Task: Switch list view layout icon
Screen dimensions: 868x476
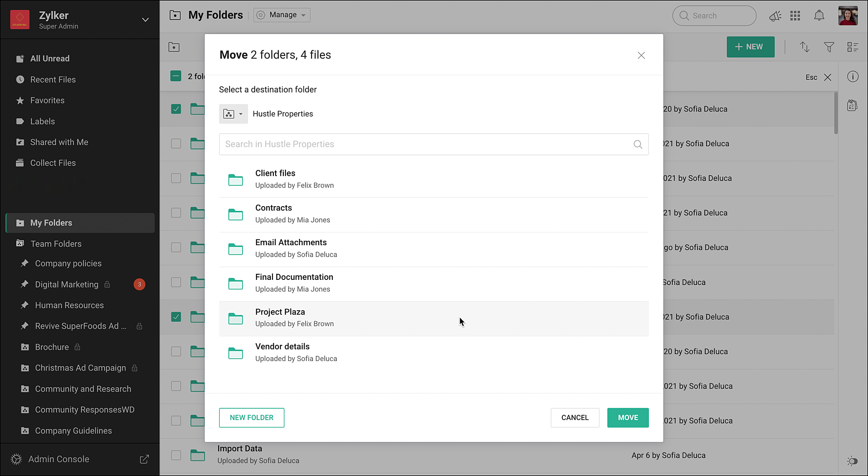Action: coord(852,47)
